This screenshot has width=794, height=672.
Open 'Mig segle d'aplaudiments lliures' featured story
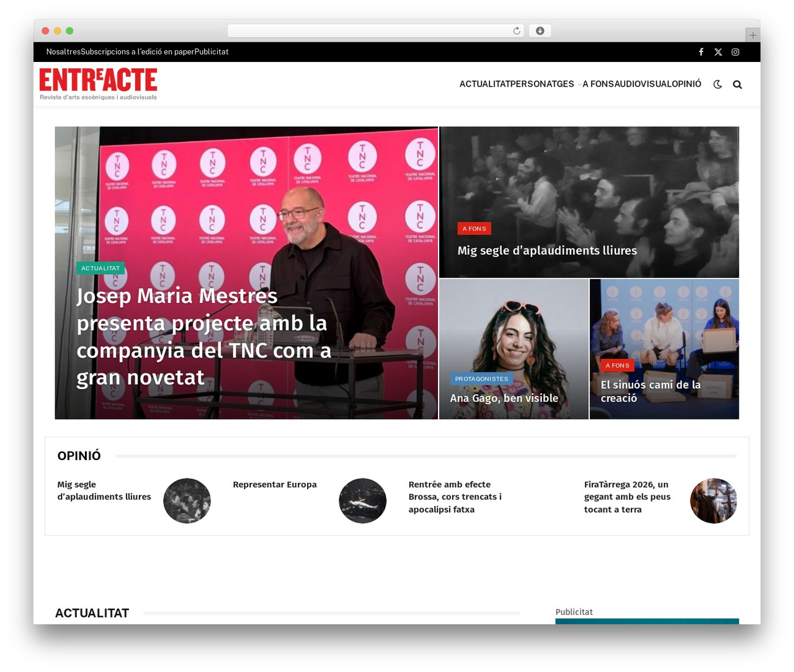tap(547, 250)
